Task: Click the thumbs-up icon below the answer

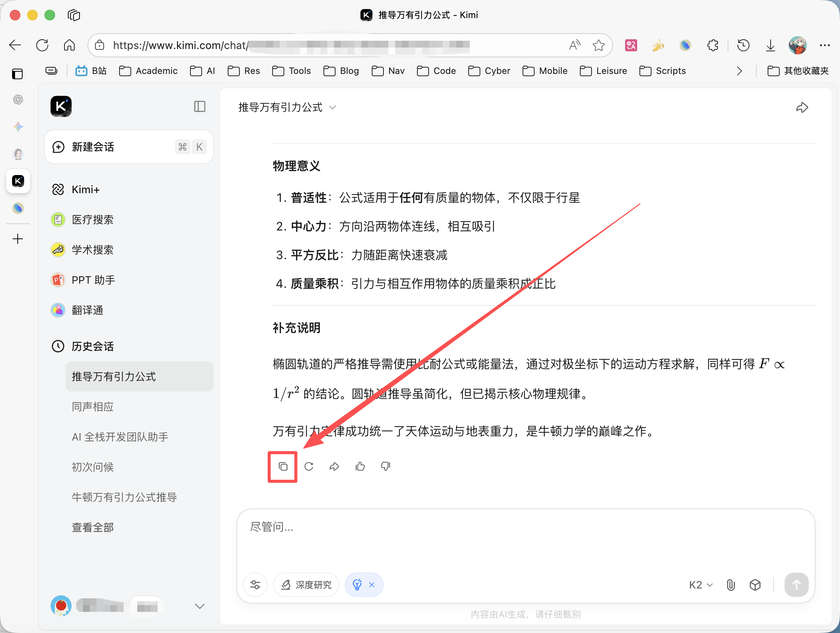Action: [360, 466]
